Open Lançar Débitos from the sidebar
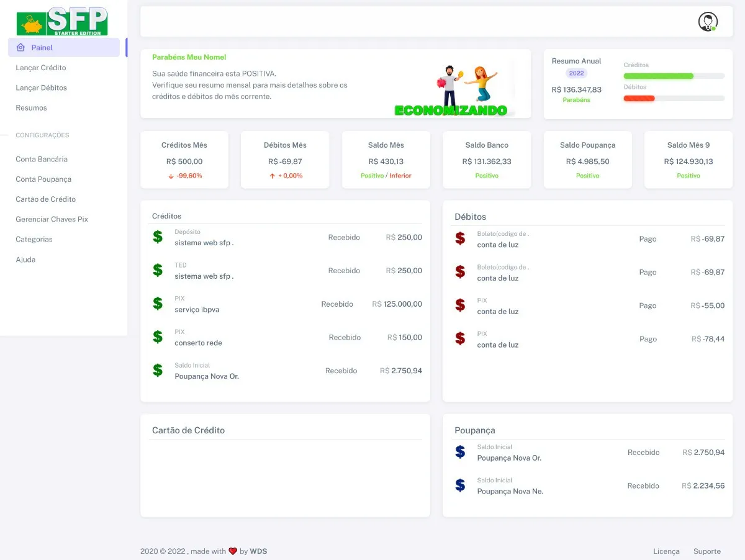 click(x=41, y=88)
